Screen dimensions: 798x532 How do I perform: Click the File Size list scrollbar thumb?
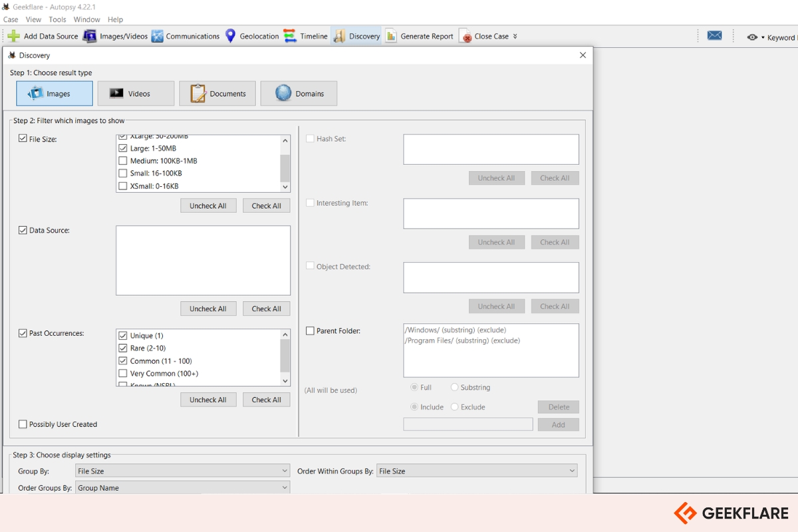coord(285,168)
